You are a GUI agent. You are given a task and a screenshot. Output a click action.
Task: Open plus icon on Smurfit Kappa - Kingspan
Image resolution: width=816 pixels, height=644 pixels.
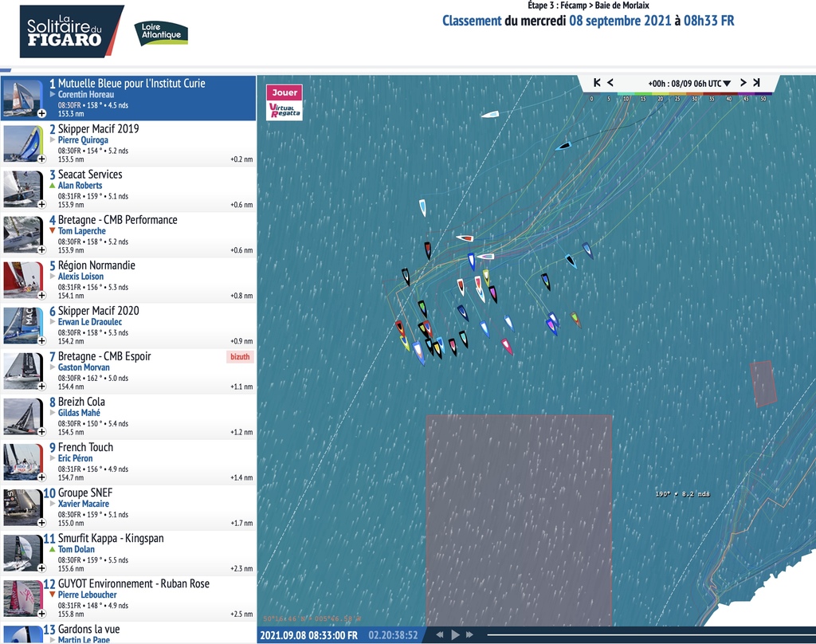41,568
